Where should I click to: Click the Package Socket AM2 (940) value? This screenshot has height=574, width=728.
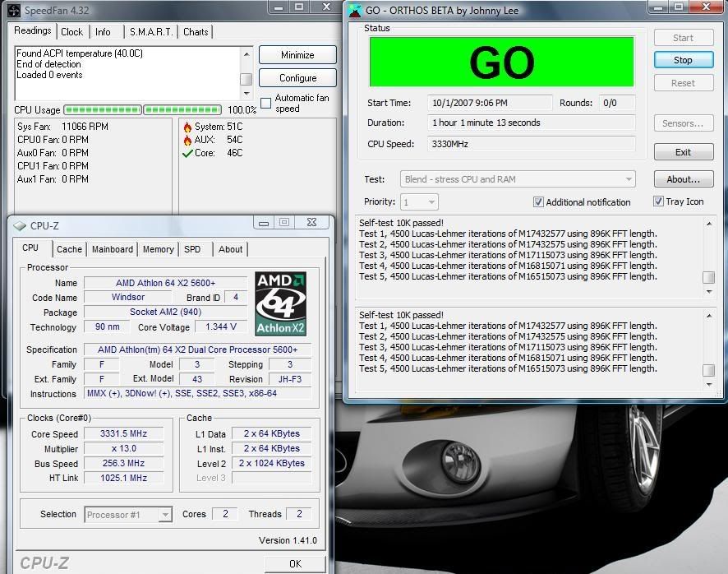(x=165, y=312)
